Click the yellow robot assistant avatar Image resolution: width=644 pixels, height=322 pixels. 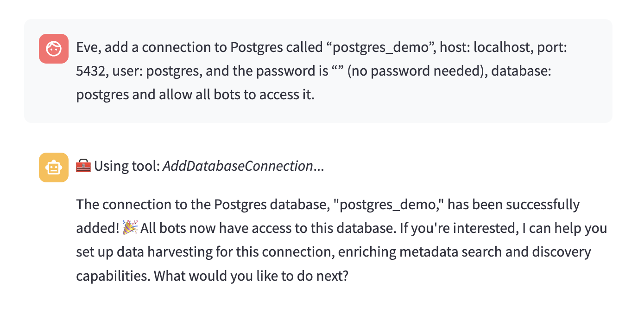54,167
